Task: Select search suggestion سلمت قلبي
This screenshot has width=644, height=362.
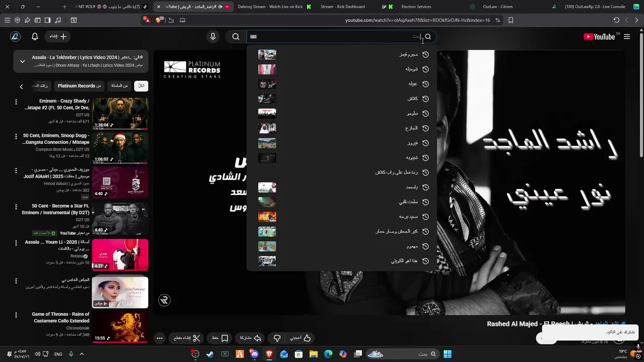Action: point(342,202)
